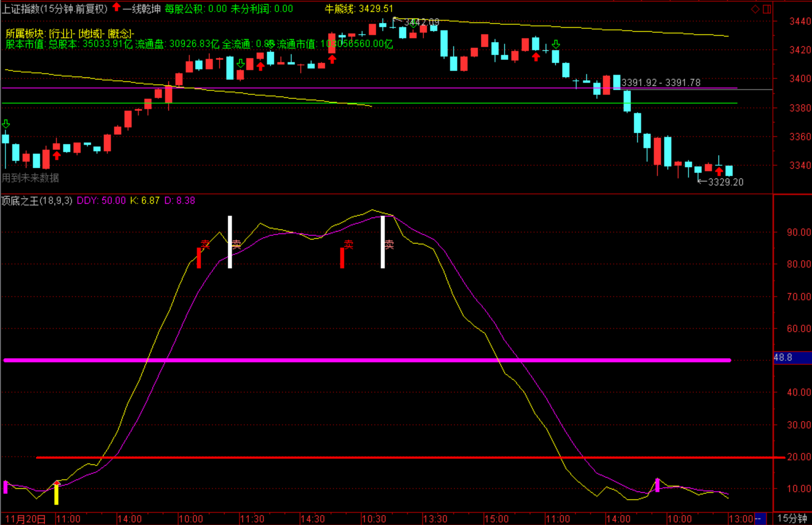812x525 pixels.
Task: Click the 11月20日 date on time axis
Action: [x=25, y=519]
